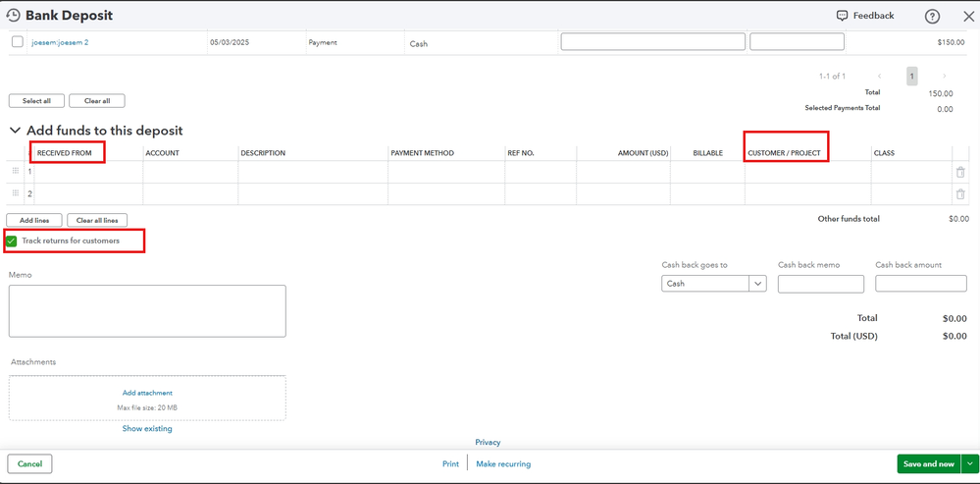Grab the drag handle for line 2
This screenshot has height=484, width=980.
click(16, 193)
